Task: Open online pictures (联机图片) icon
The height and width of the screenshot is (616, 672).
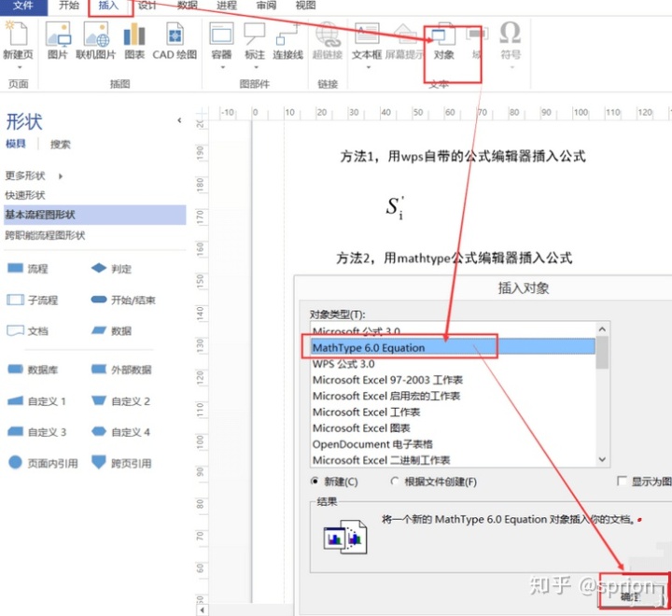Action: [x=96, y=35]
